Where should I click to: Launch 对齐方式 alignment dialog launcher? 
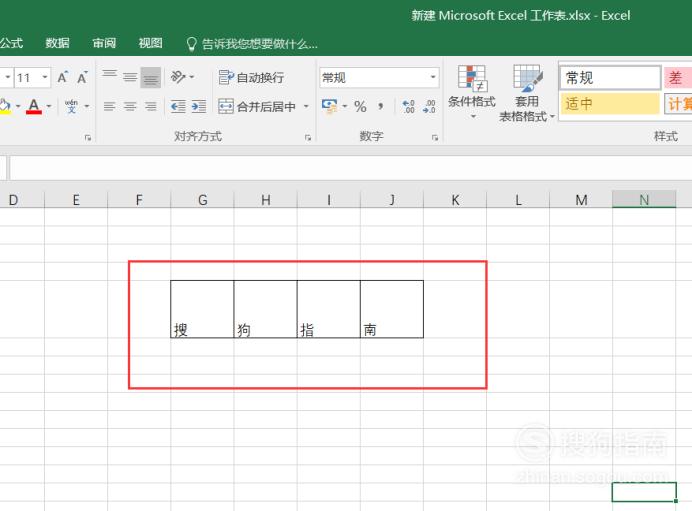click(x=308, y=138)
